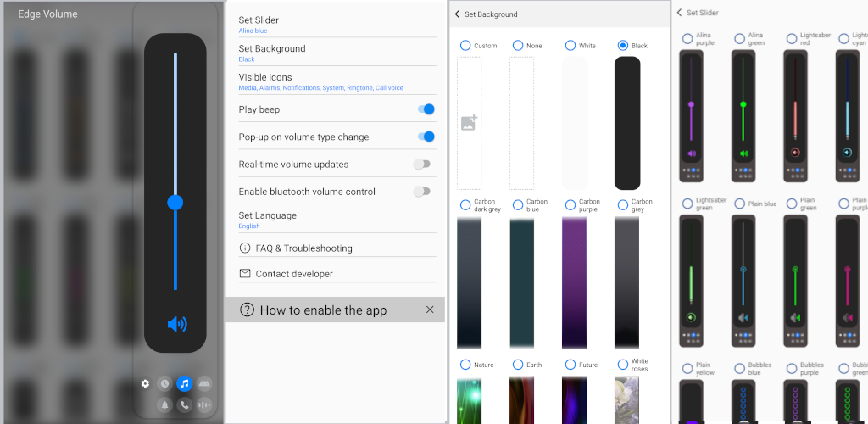Select White roses background radio button
Image resolution: width=868 pixels, height=424 pixels.
coord(623,365)
